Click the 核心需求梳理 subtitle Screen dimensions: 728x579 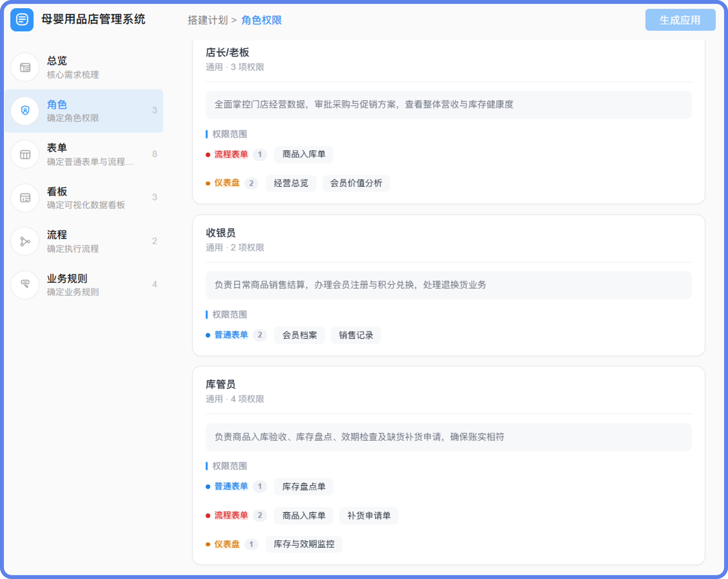[x=73, y=75]
